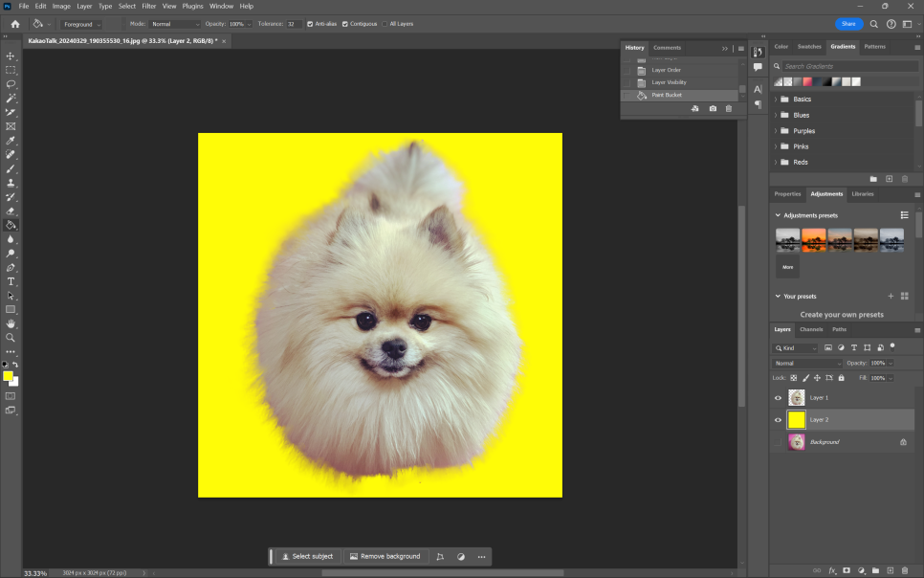
Task: Create a new gradient group folder
Action: pyautogui.click(x=873, y=179)
